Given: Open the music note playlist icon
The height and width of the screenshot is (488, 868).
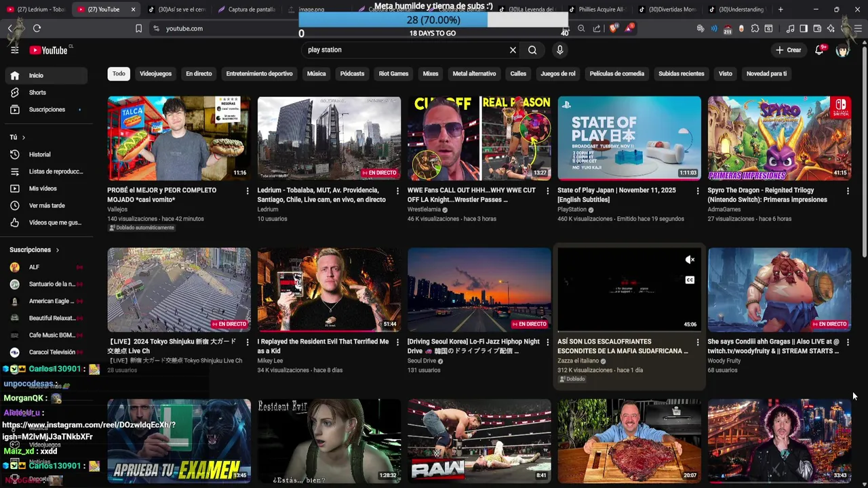Looking at the screenshot, I should coord(790,28).
